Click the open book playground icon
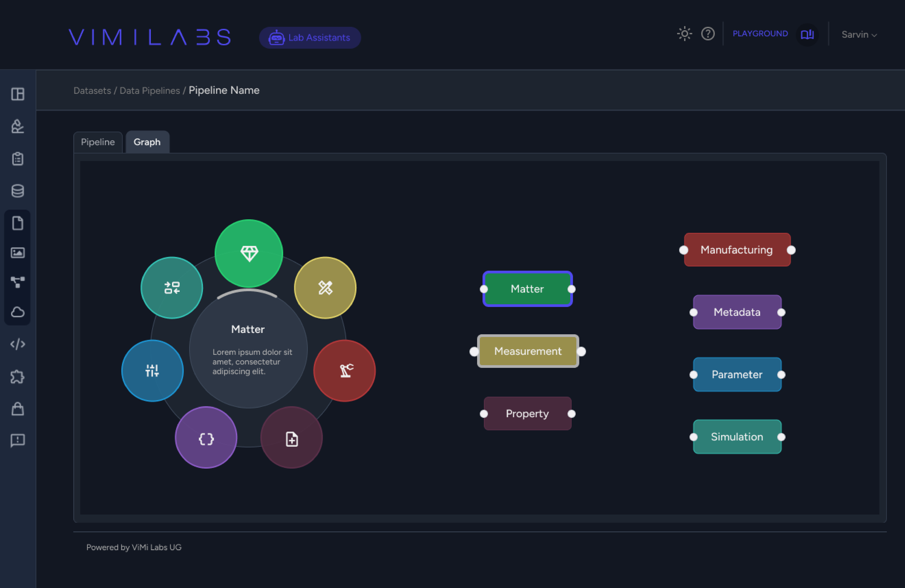 point(807,35)
